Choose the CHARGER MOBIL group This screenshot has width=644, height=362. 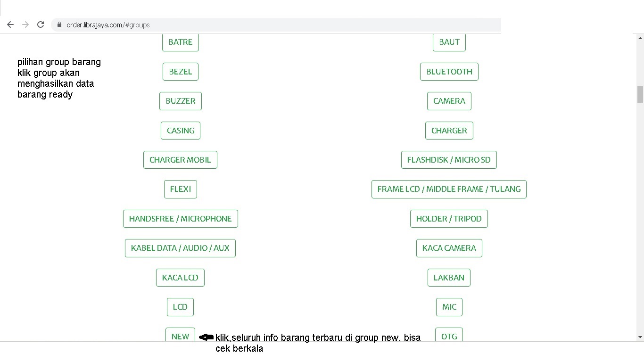pos(180,160)
